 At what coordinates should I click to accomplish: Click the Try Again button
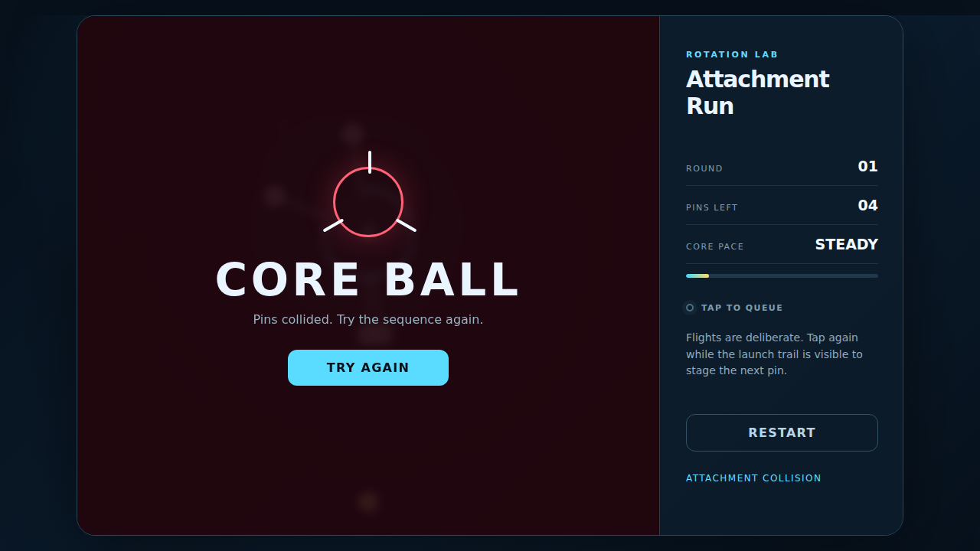pyautogui.click(x=368, y=367)
